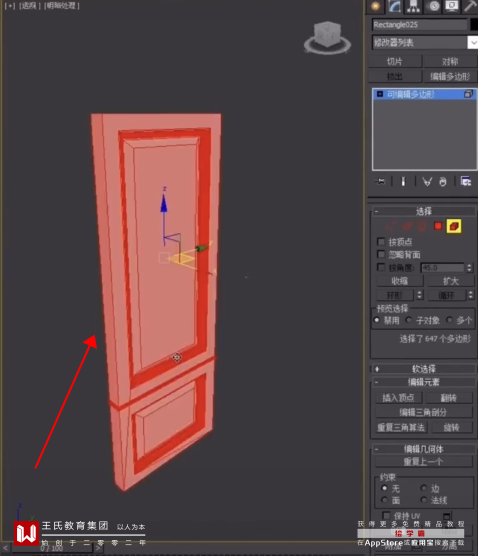
Task: Click the 循环 (Loop) button
Action: pos(446,295)
